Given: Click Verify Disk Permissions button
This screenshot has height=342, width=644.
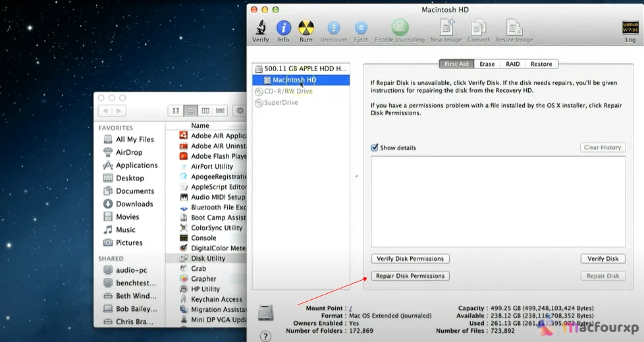Looking at the screenshot, I should 410,258.
